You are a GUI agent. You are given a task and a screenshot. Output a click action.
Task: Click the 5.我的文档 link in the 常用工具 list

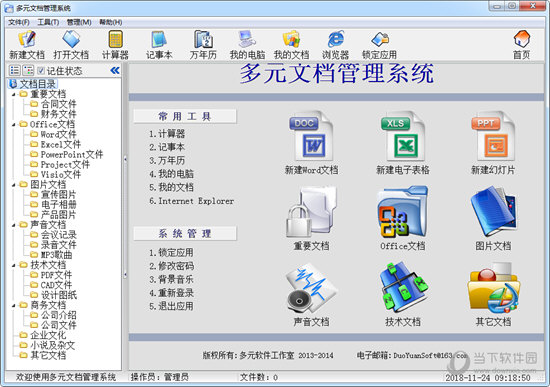coord(171,187)
